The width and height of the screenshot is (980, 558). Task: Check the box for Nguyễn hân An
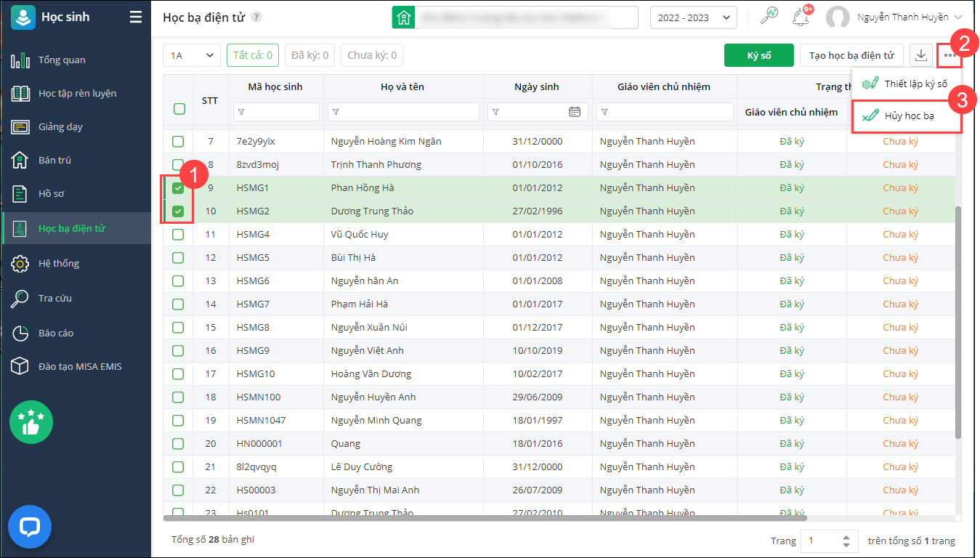click(178, 280)
